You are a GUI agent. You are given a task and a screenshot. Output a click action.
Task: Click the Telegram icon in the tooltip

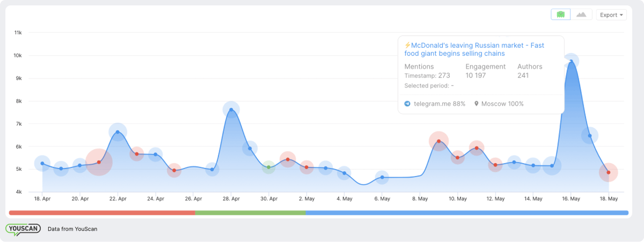coord(408,104)
